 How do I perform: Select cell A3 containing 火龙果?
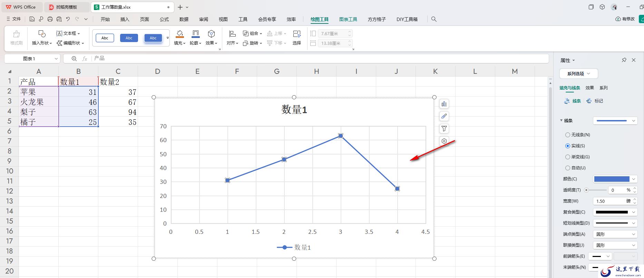coord(39,102)
